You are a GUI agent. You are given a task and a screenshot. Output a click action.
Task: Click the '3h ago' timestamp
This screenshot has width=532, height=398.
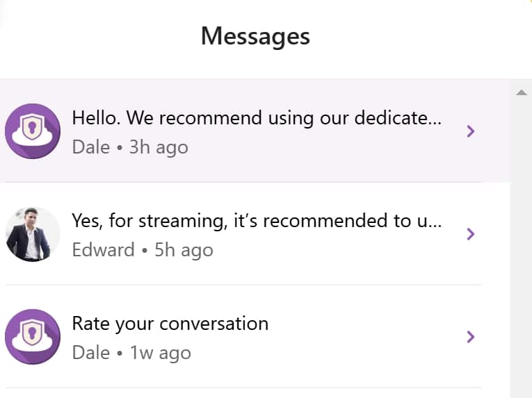tap(159, 147)
